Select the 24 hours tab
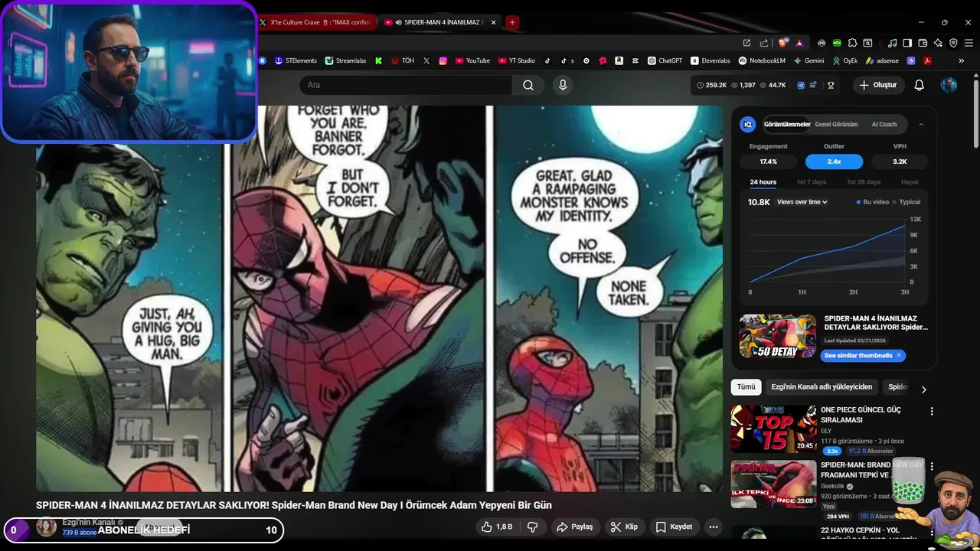 click(763, 182)
